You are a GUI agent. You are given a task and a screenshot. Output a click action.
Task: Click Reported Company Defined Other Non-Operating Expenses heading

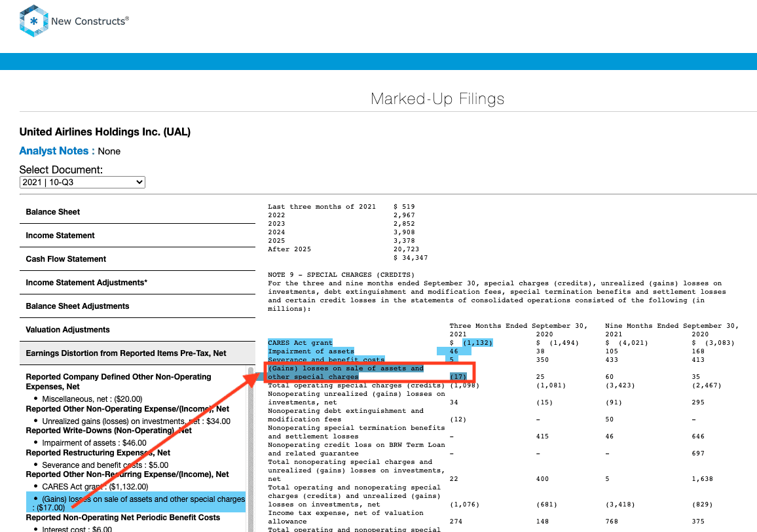coord(119,381)
